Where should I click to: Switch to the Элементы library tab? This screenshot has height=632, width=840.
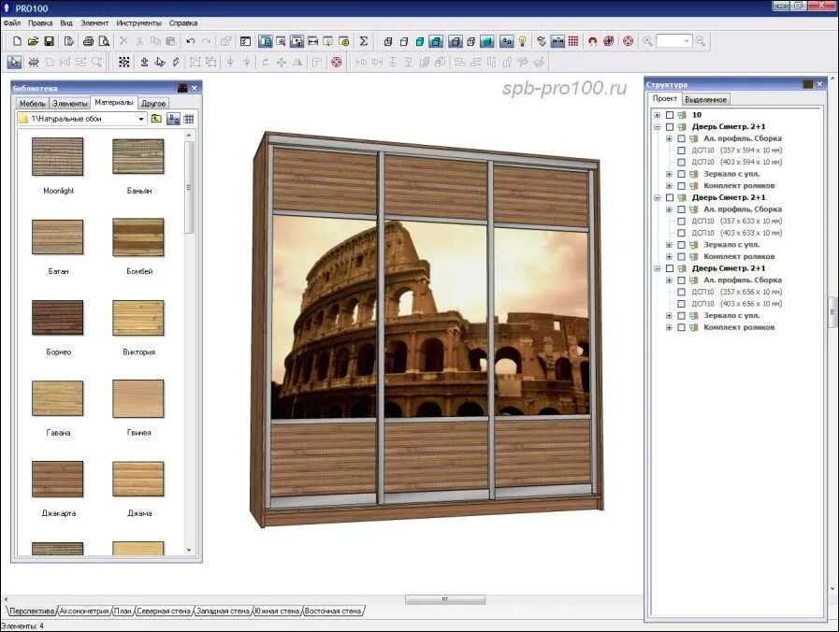69,104
